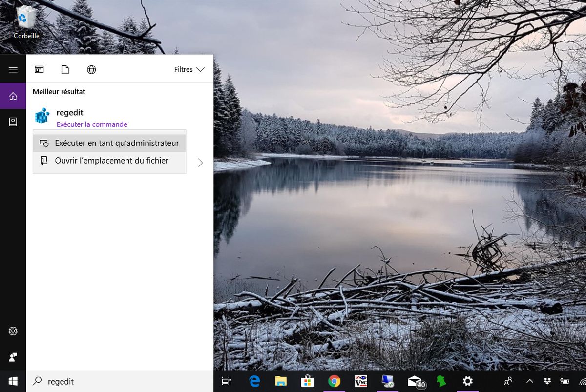Open the Cortana notebook icon in sidebar

point(13,122)
